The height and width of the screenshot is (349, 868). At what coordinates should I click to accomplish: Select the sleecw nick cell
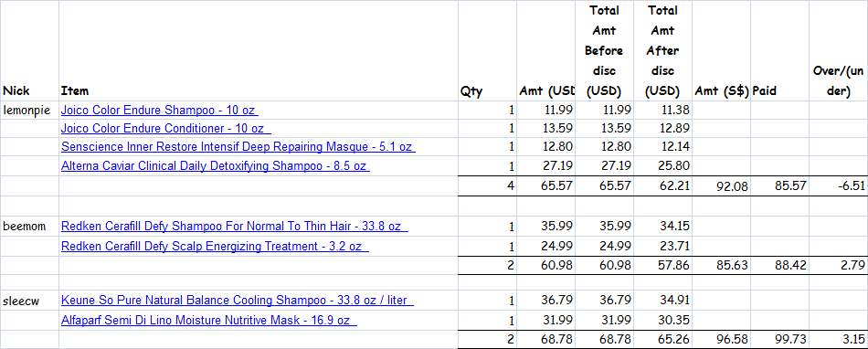(29, 301)
